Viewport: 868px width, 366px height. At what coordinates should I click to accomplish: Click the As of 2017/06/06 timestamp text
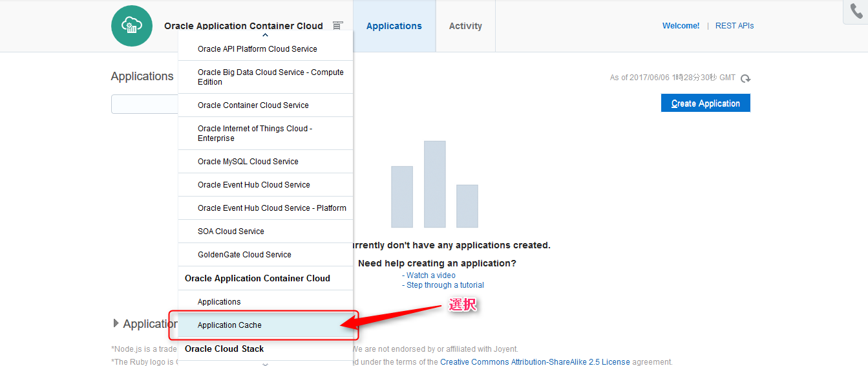(x=673, y=78)
